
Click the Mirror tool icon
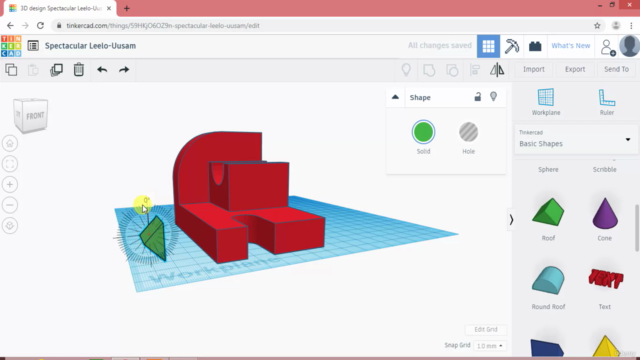click(497, 70)
